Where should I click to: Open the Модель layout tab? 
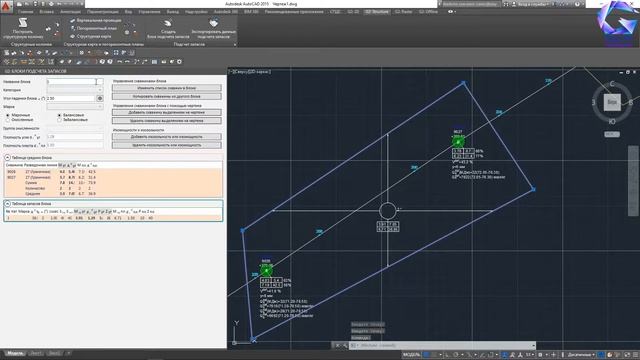(x=16, y=353)
